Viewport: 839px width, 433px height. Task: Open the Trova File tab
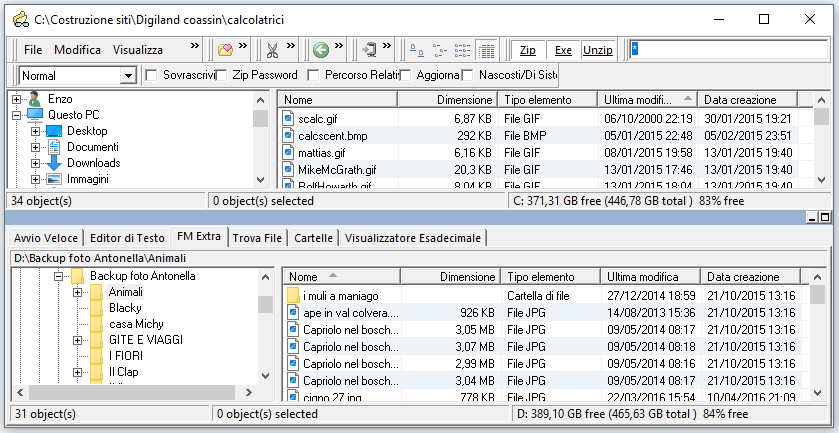pyautogui.click(x=257, y=238)
